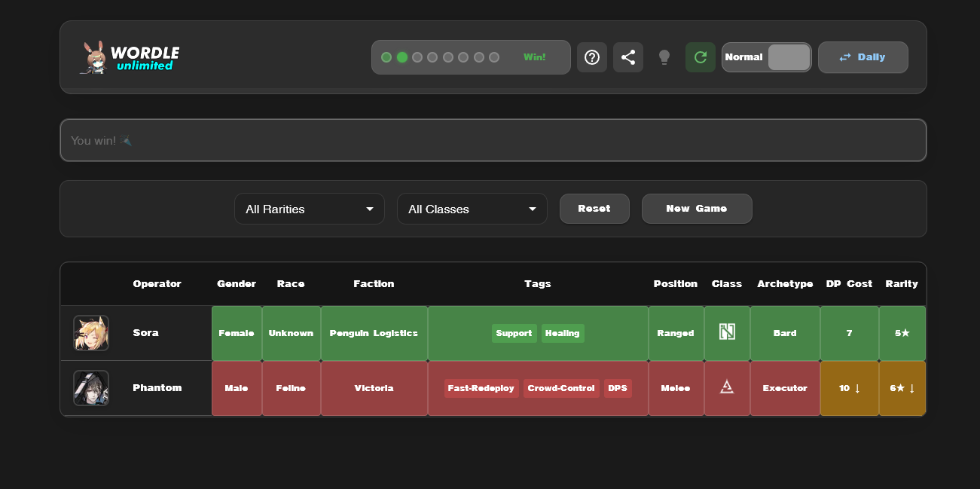
Task: Click the Feline race cell
Action: 291,388
